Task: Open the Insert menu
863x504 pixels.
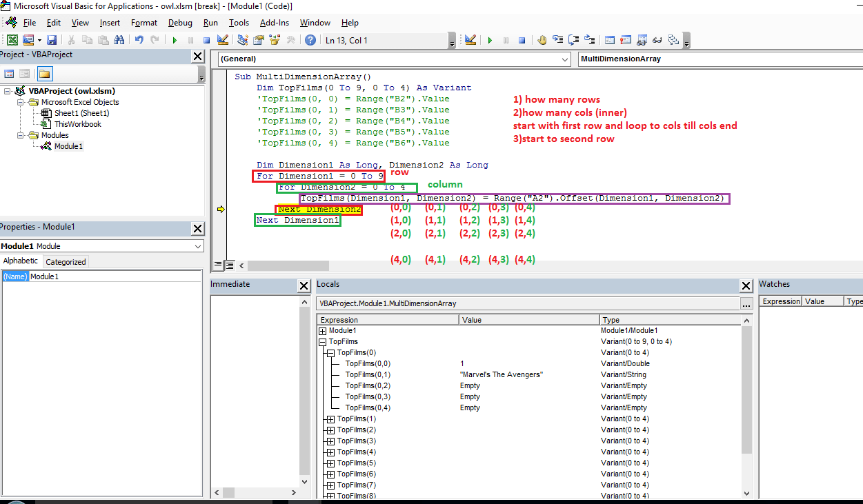Action: click(110, 23)
